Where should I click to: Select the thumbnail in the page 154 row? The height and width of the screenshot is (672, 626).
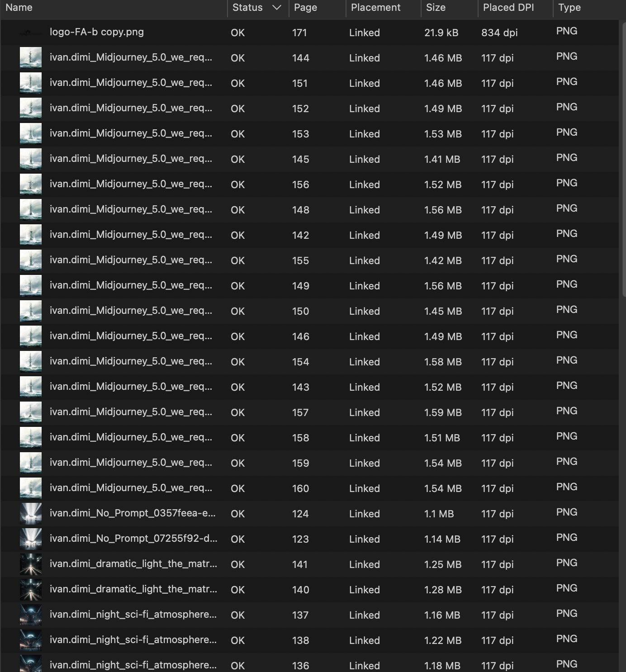[x=31, y=362]
